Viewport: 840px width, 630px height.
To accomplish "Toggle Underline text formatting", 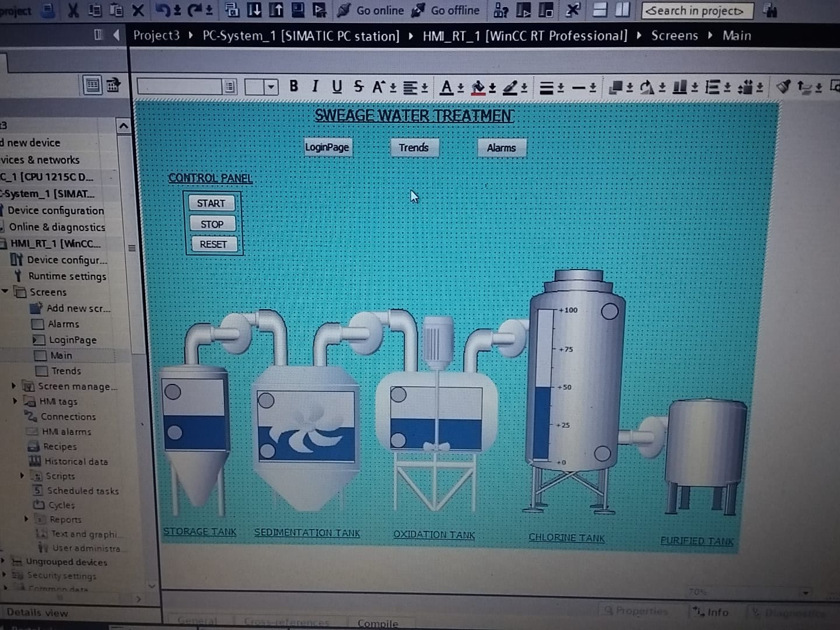I will [x=337, y=87].
